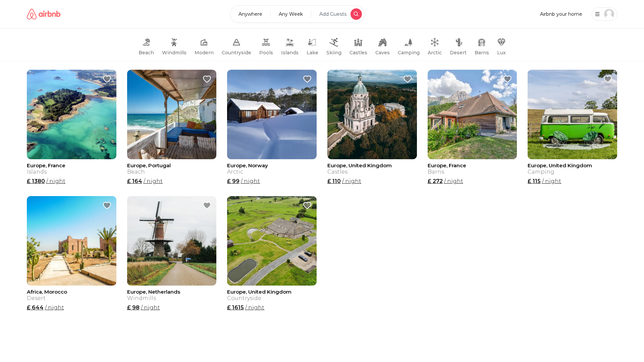Open the Netherlands windmill photo
644x362 pixels.
point(172,241)
